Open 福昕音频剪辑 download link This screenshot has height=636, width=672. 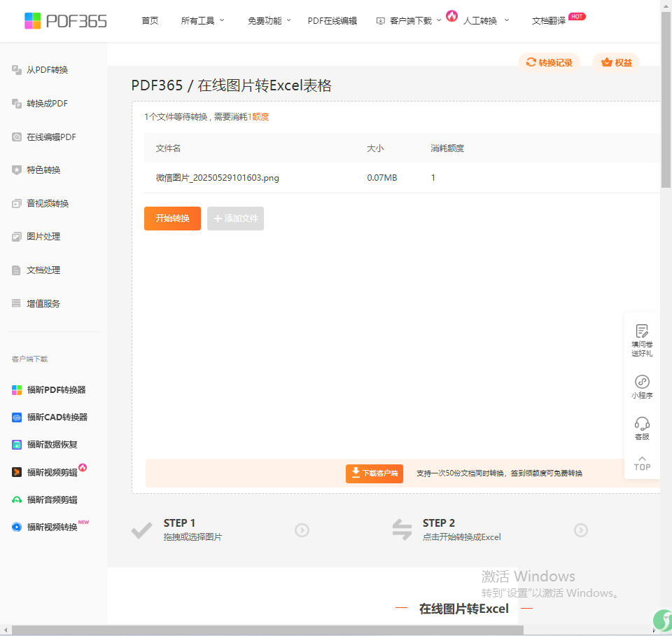tap(52, 499)
